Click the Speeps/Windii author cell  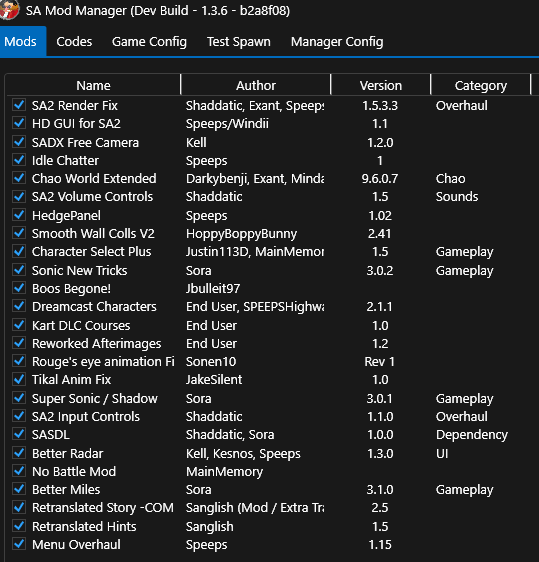[227, 124]
